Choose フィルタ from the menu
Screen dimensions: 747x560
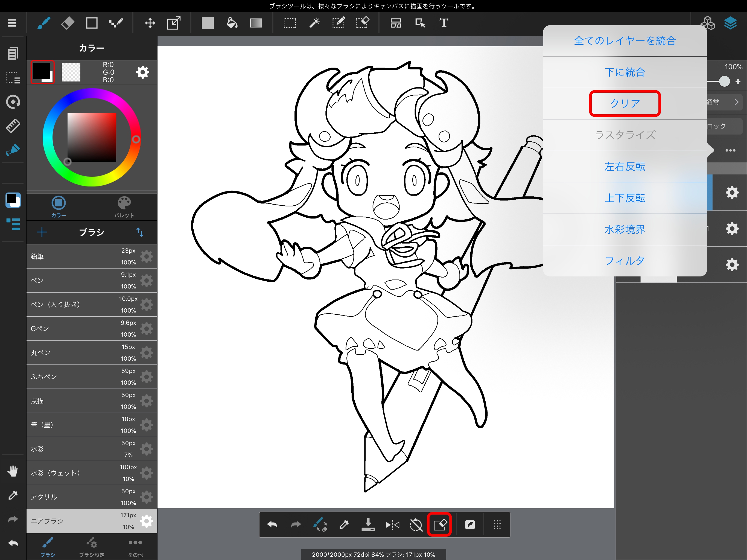(625, 261)
